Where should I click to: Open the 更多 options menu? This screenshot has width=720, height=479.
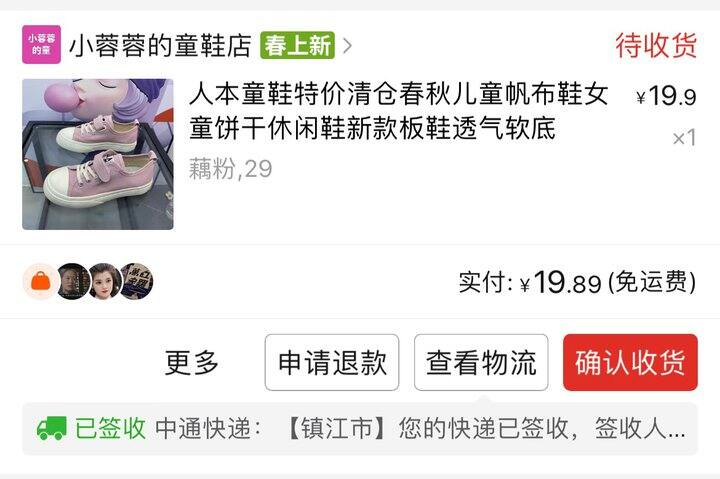(191, 362)
